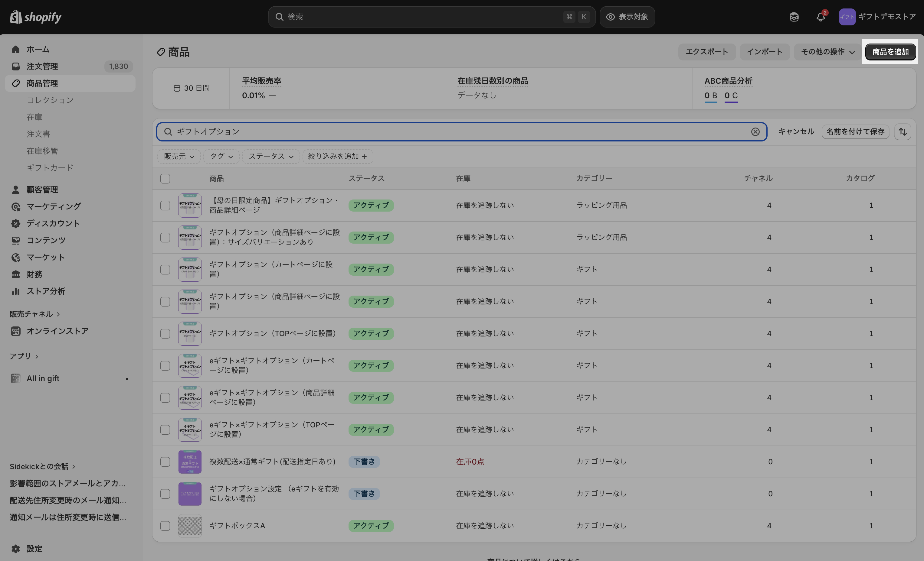
Task: Clear the search field with X icon
Action: (x=755, y=131)
